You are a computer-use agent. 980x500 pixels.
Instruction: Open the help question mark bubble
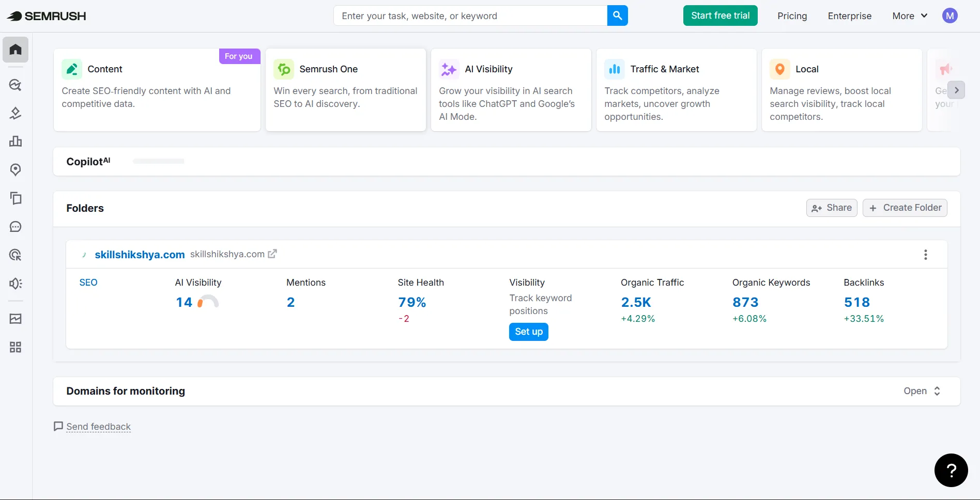(x=951, y=470)
